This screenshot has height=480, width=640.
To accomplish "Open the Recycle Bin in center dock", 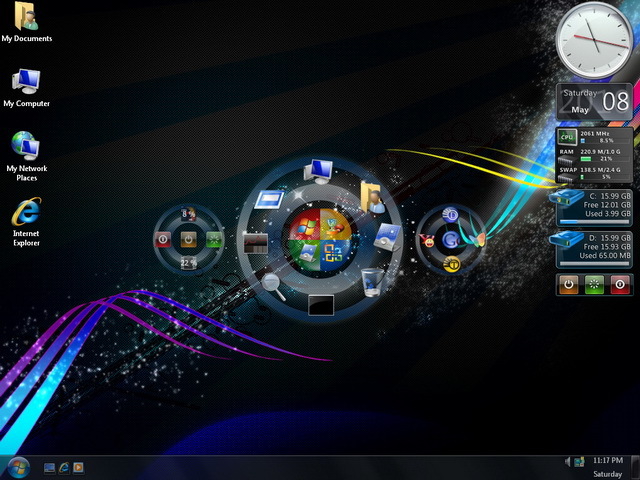I will [x=372, y=282].
